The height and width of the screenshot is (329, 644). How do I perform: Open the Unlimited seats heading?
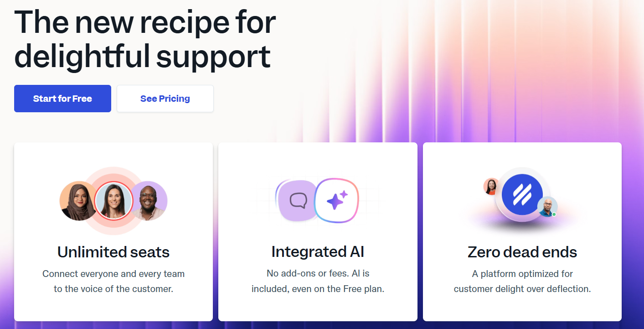point(113,252)
